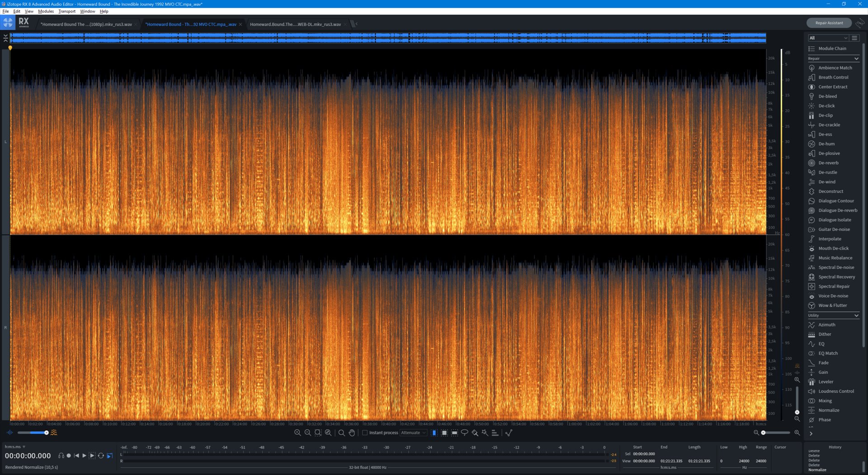
Task: Click the Record button
Action: pos(69,456)
